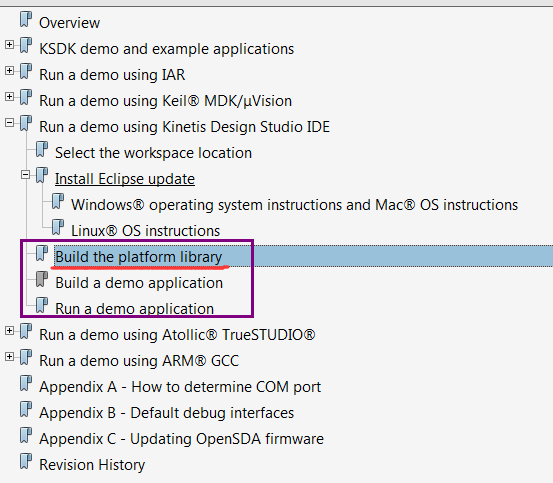Click bookmark icon beside Appendix A COM port

click(x=26, y=384)
